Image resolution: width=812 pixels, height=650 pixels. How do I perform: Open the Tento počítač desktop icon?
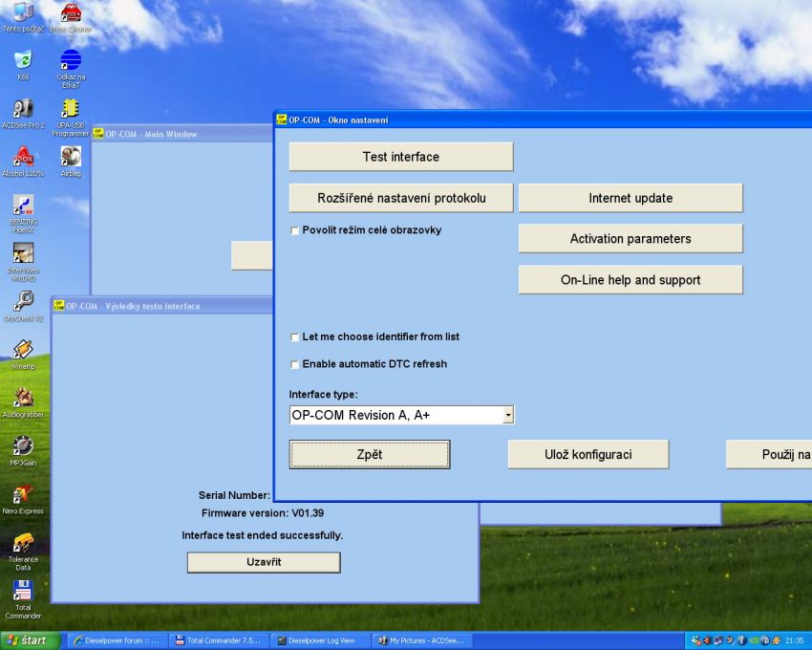(23, 15)
